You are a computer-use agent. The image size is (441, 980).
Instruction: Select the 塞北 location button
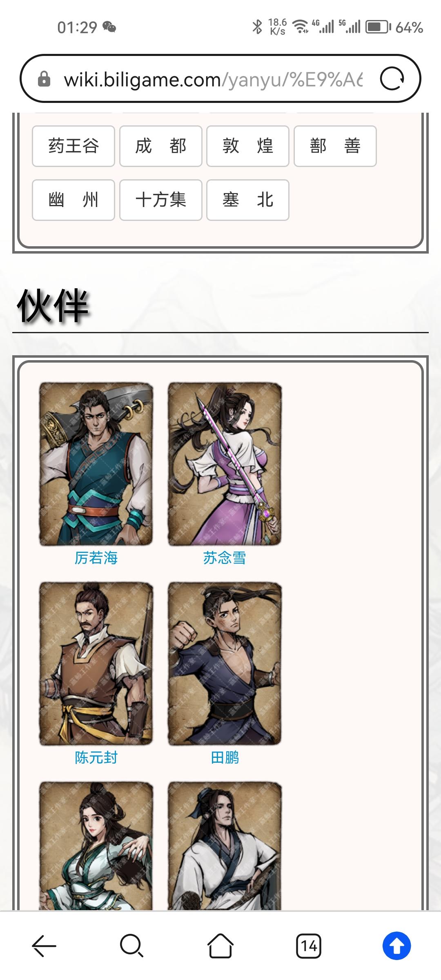click(x=248, y=200)
